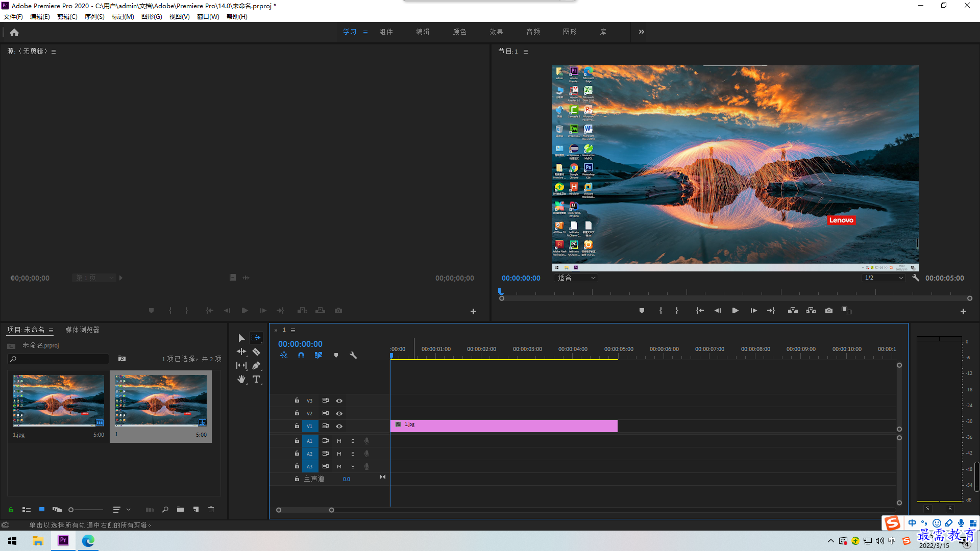Click Program monitor scrubber bar
The image size is (980, 551).
click(736, 298)
